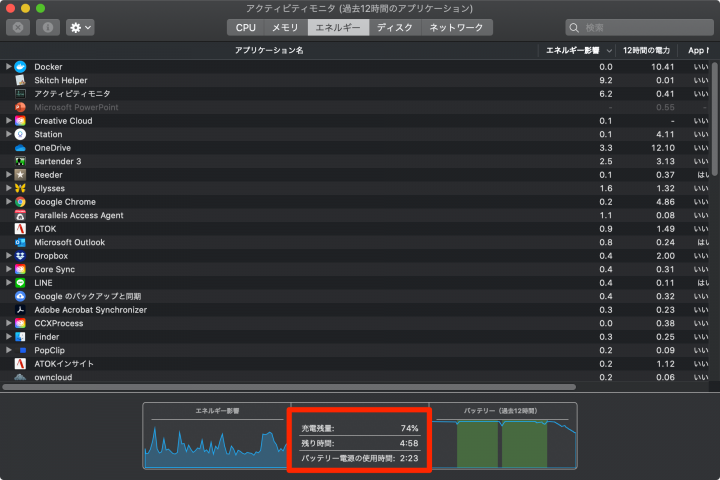Click the 充電残量 74% readout
Screen dimensions: 720x480
[360, 428]
